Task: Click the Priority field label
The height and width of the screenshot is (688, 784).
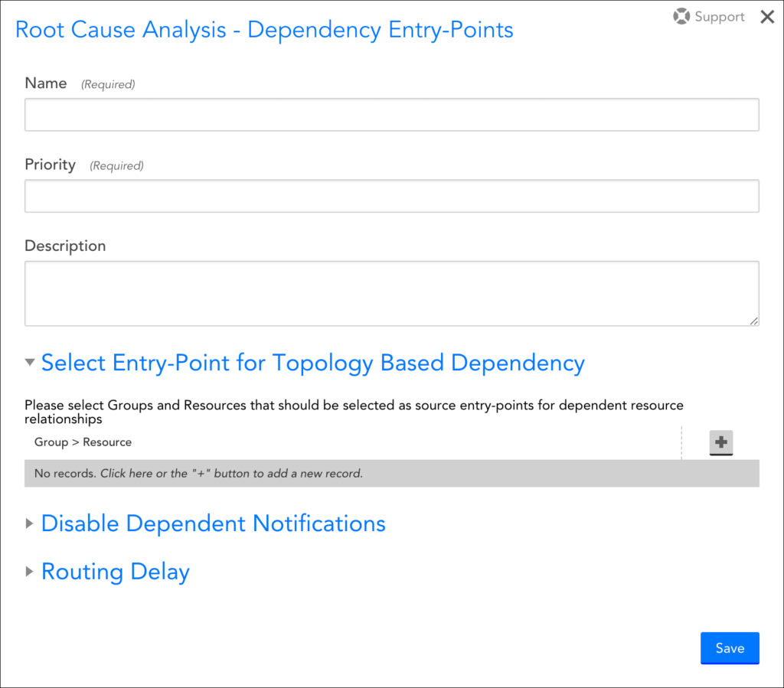Action: click(x=50, y=165)
